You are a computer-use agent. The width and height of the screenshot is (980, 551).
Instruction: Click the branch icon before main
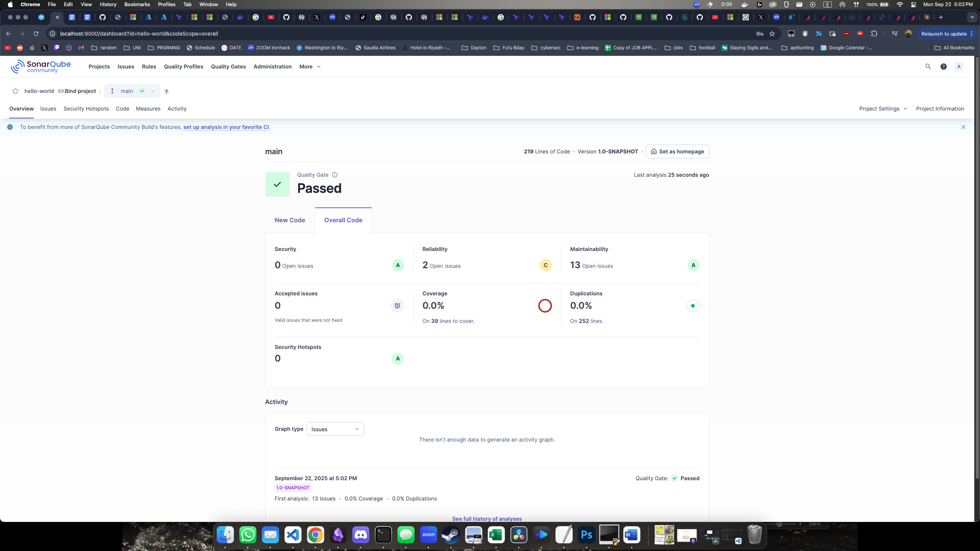pyautogui.click(x=112, y=91)
